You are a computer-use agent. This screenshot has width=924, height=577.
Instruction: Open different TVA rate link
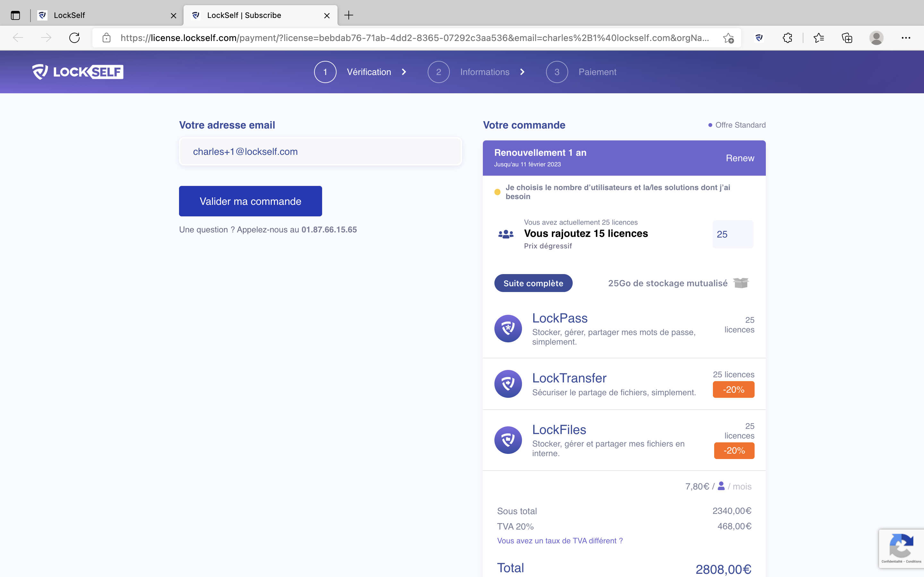point(560,541)
